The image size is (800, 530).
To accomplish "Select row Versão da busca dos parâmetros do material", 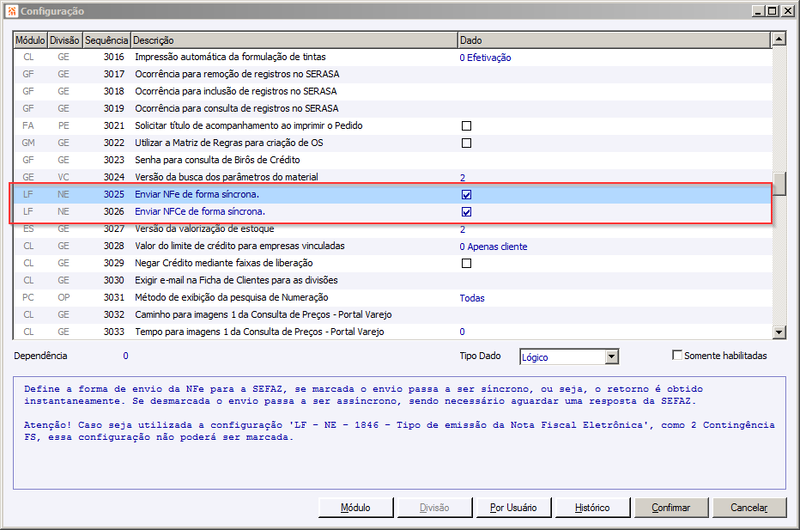I will point(392,177).
